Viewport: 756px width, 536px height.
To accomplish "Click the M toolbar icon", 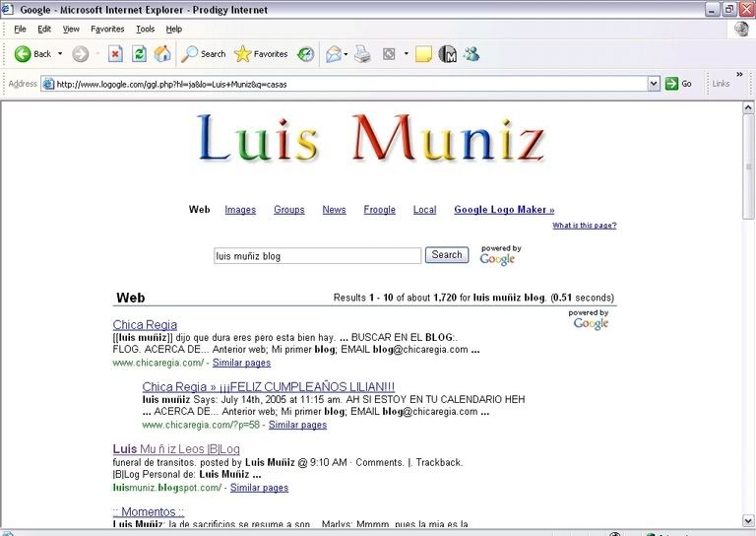I will click(448, 54).
